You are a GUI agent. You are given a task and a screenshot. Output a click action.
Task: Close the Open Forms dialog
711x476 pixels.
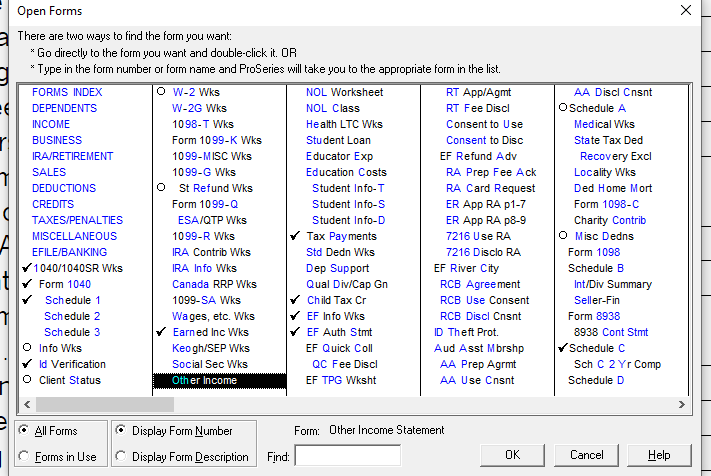(x=686, y=10)
